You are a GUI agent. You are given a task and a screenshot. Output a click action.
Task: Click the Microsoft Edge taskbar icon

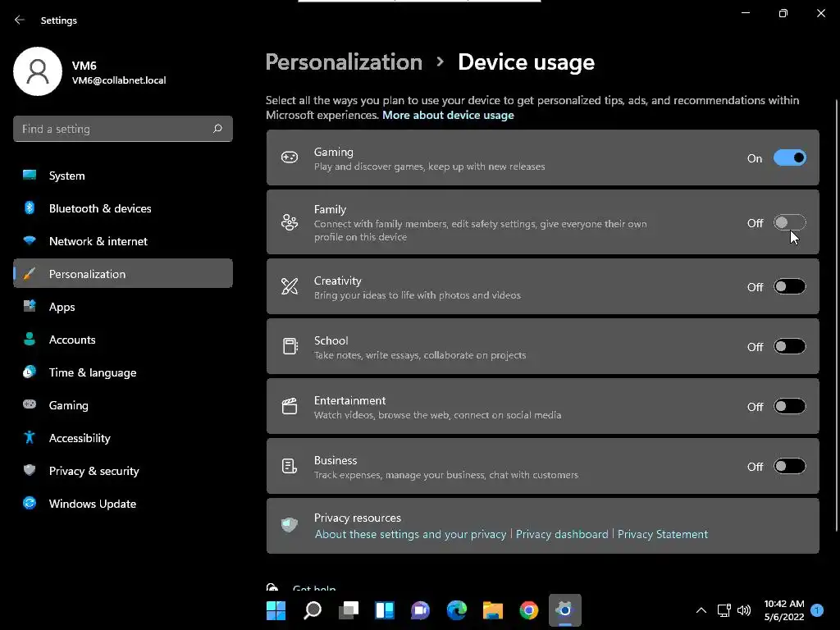click(x=456, y=610)
